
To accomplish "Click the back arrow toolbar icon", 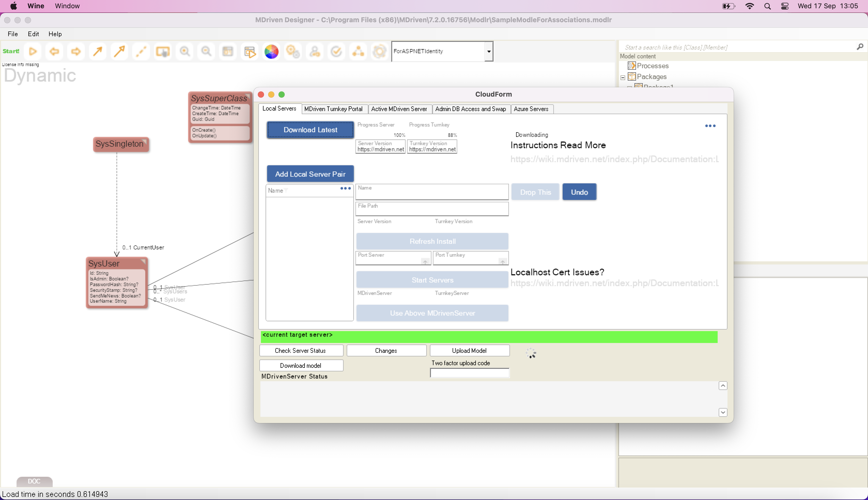I will click(54, 51).
